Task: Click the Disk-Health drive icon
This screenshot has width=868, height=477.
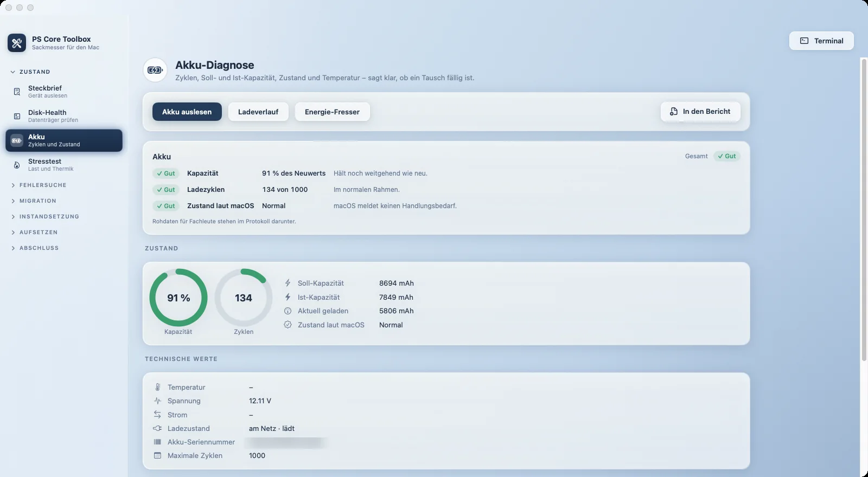Action: click(17, 116)
